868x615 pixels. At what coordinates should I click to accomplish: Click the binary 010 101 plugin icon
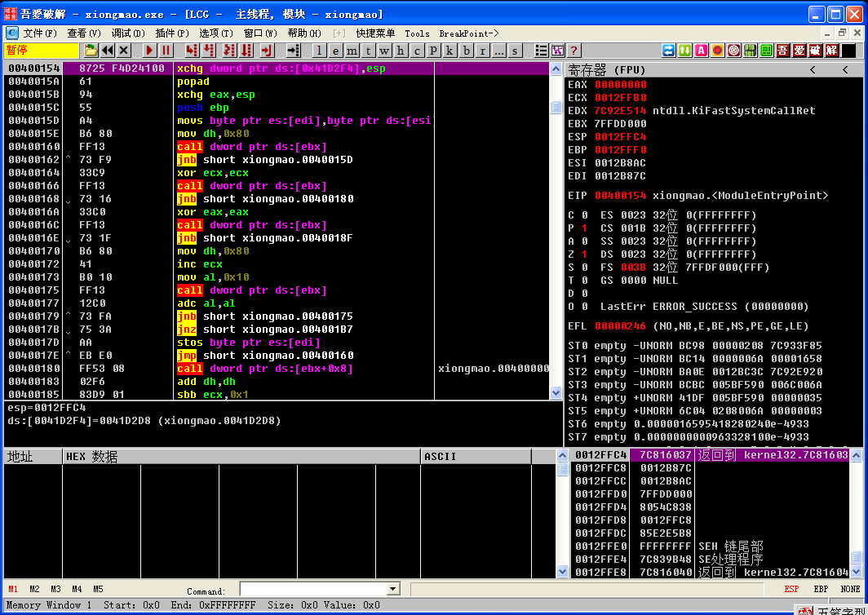[750, 51]
